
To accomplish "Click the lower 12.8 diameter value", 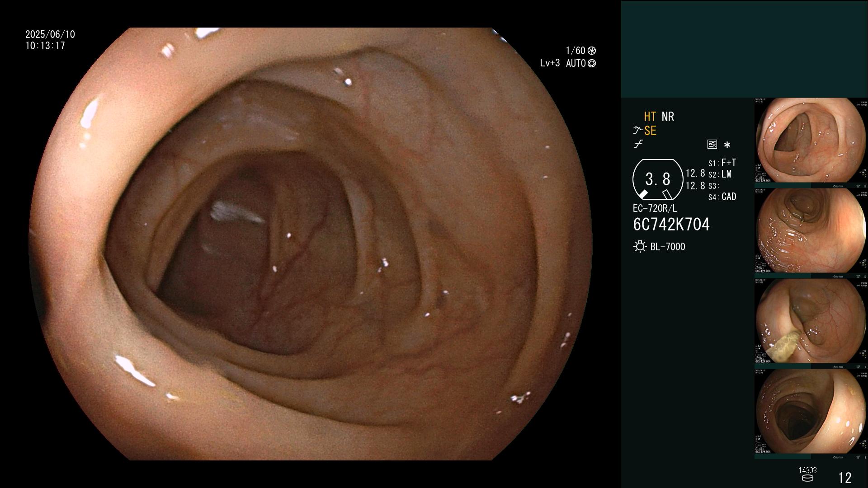I will click(695, 186).
